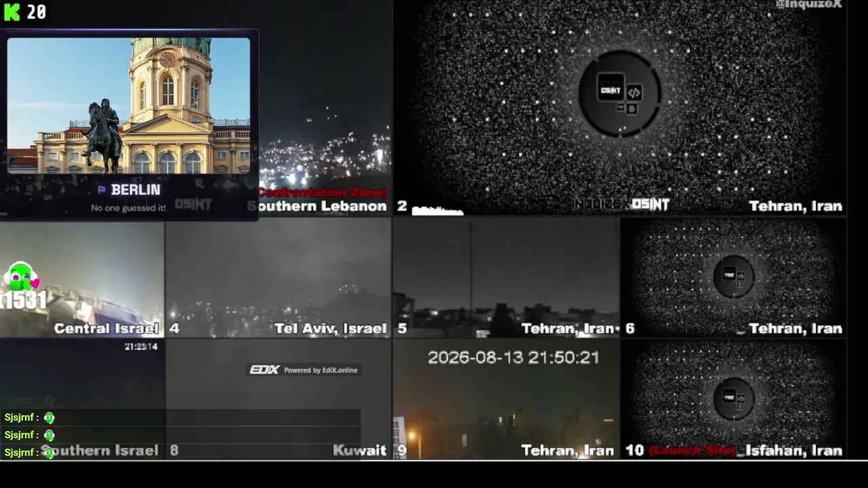Viewport: 868px width, 488px height.
Task: Click the Tel Aviv, Israel label
Action: pos(331,329)
